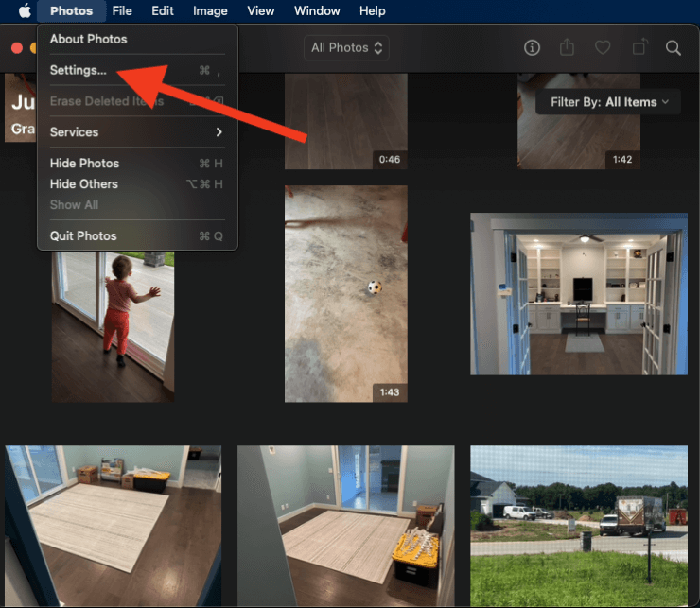The height and width of the screenshot is (608, 700).
Task: Expand the All Photos dropdown
Action: [347, 47]
